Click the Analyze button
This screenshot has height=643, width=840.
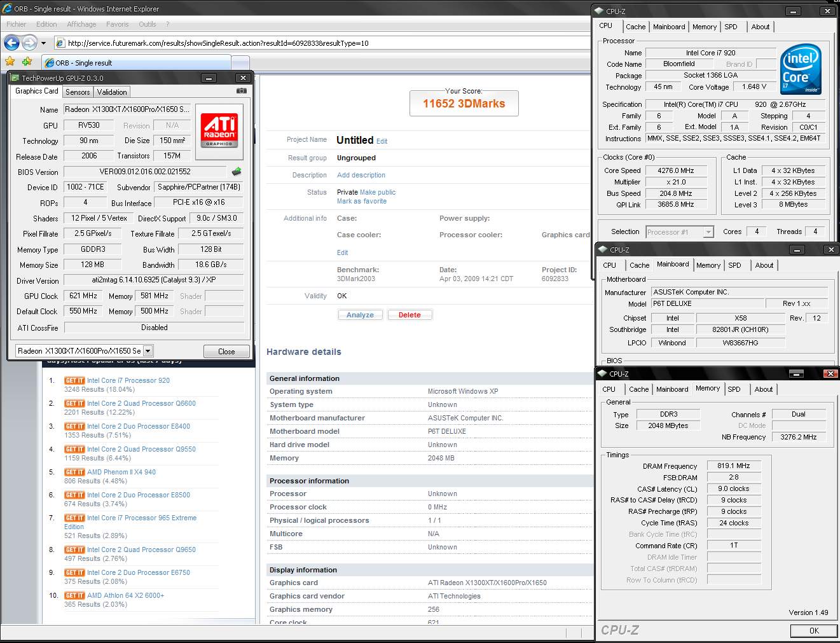360,315
